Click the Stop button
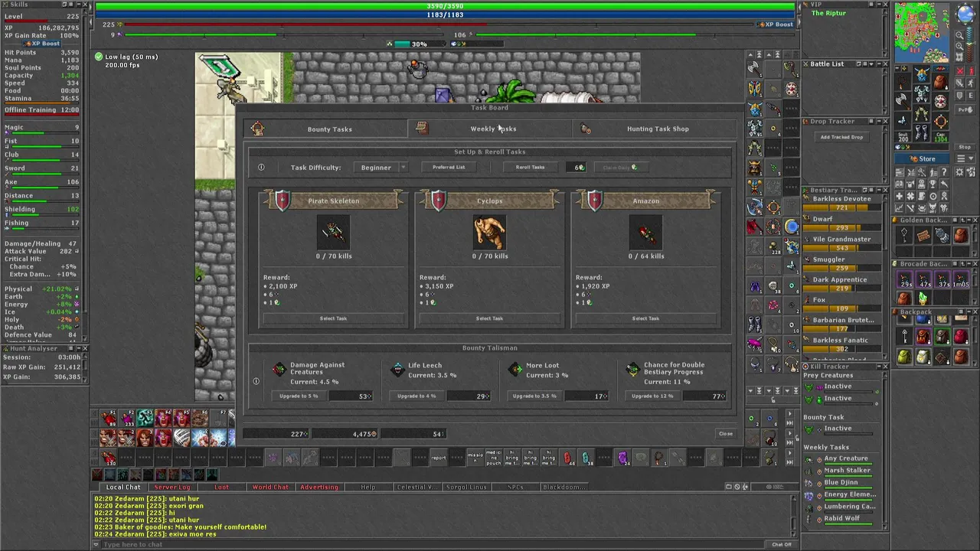The height and width of the screenshot is (551, 980). click(965, 147)
